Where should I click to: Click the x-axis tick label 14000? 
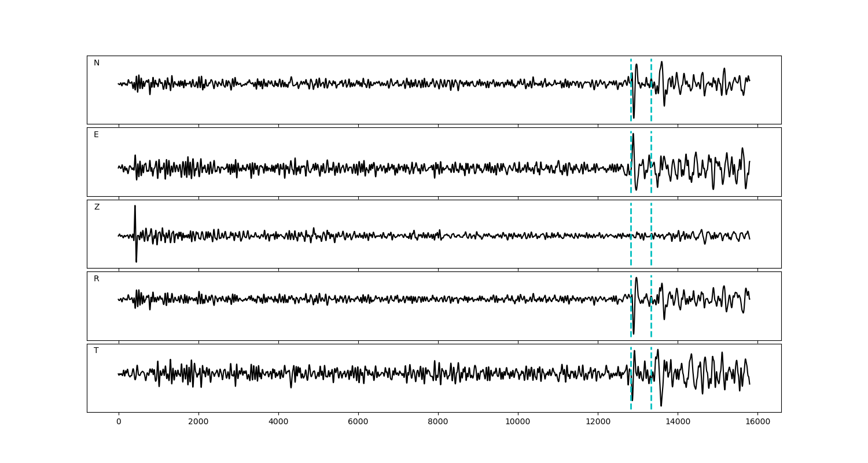[678, 422]
